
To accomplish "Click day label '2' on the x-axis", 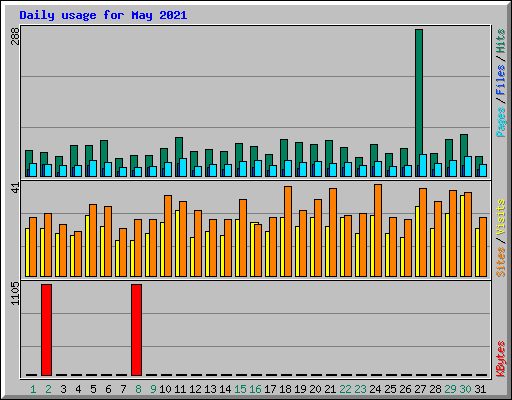I will [48, 389].
